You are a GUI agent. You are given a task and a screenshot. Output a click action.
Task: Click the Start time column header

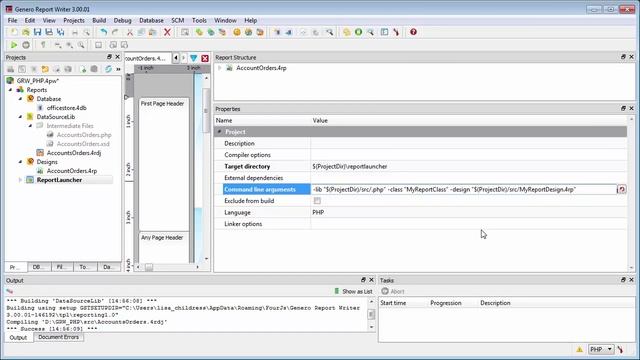(x=393, y=303)
